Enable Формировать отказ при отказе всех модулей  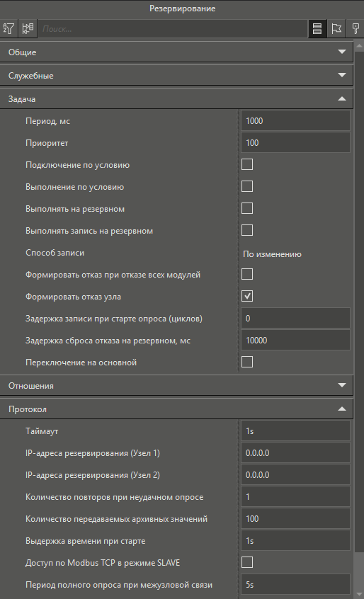click(x=247, y=274)
